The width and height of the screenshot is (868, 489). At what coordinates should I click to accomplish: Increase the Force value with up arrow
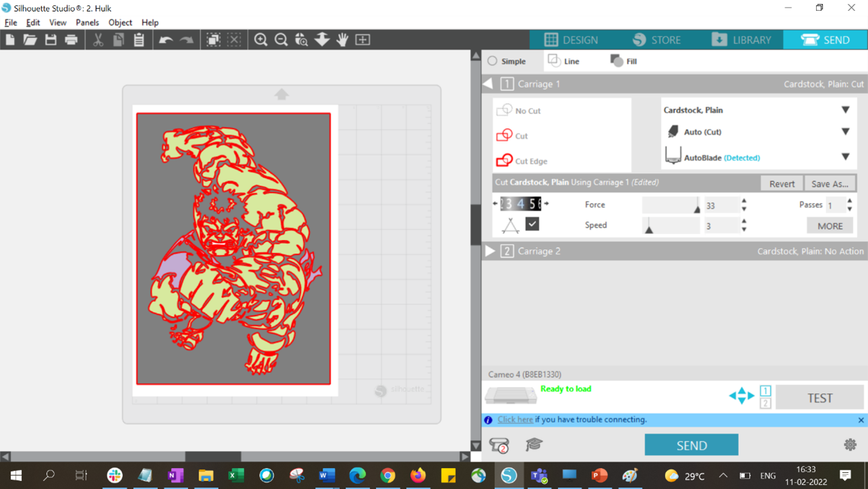(x=744, y=201)
